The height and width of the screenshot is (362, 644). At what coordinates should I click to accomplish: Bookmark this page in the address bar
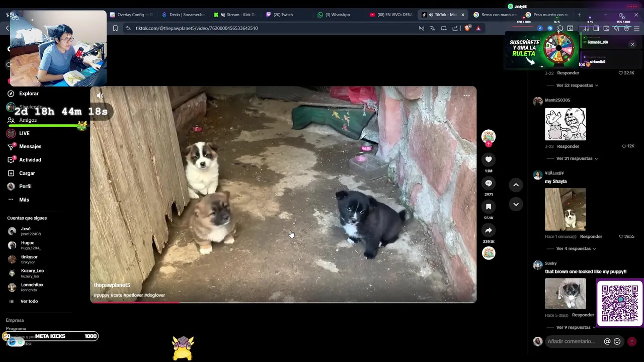(115, 28)
